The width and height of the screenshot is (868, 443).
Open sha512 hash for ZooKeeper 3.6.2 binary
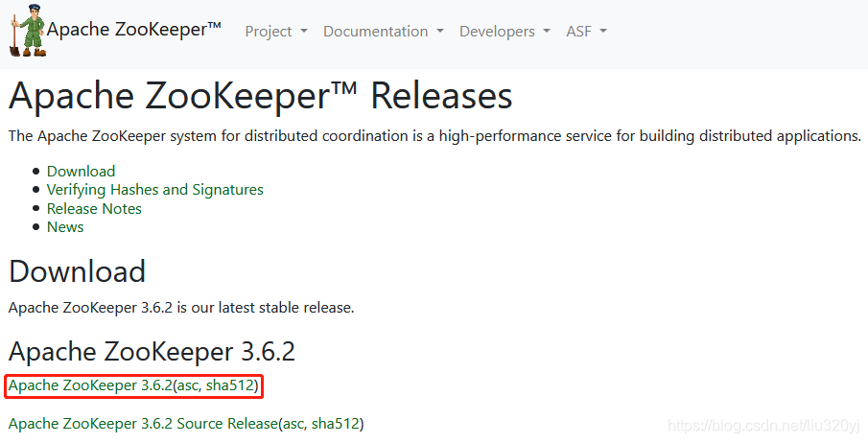click(230, 385)
